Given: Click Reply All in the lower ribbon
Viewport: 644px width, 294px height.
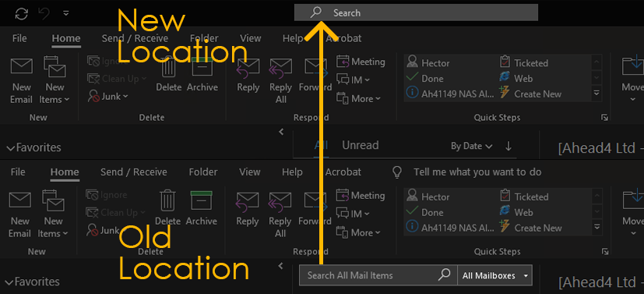Looking at the screenshot, I should coord(280,214).
